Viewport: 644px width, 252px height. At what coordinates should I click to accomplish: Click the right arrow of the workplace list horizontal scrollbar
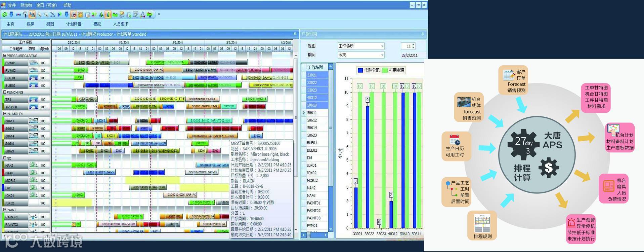click(326, 235)
